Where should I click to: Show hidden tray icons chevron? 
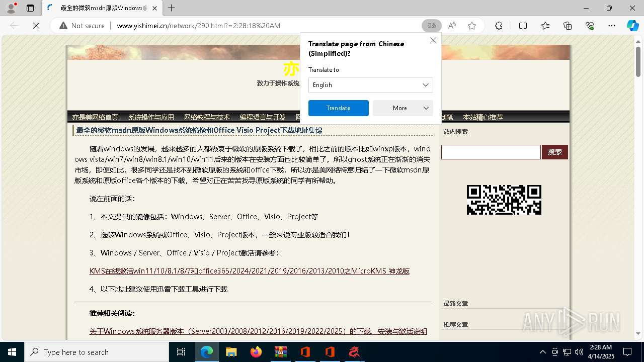coord(542,352)
